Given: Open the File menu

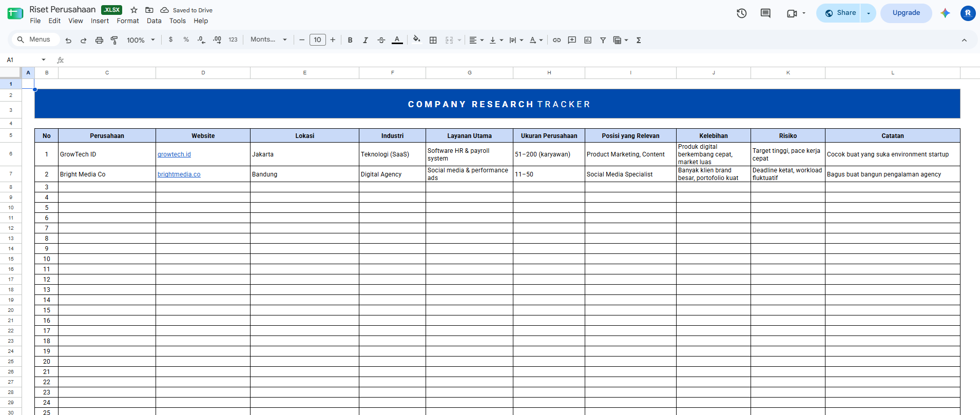Looking at the screenshot, I should [35, 21].
